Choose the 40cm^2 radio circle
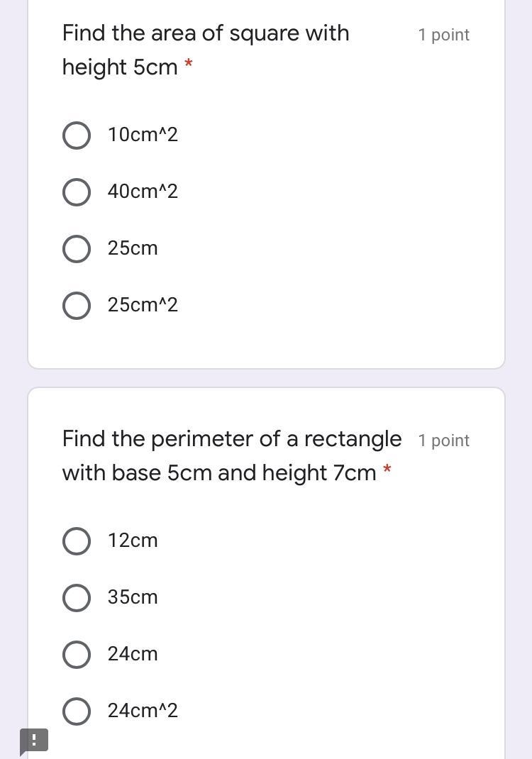 77,192
